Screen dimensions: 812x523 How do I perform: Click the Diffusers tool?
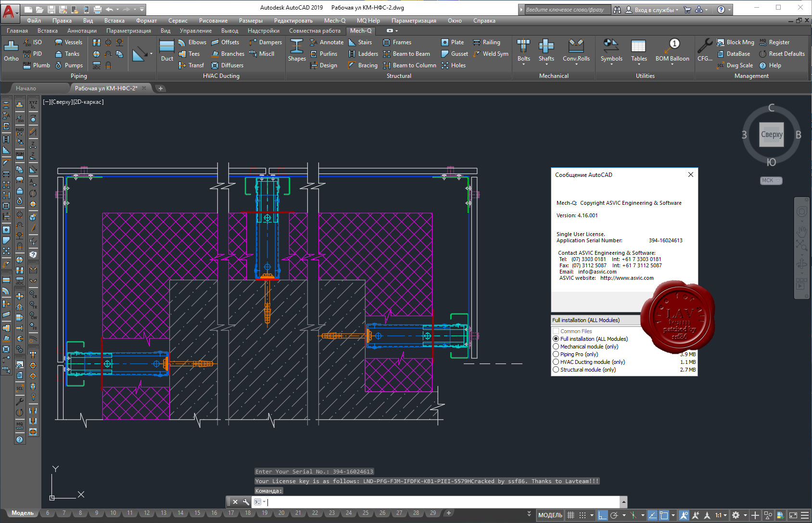[x=227, y=65]
